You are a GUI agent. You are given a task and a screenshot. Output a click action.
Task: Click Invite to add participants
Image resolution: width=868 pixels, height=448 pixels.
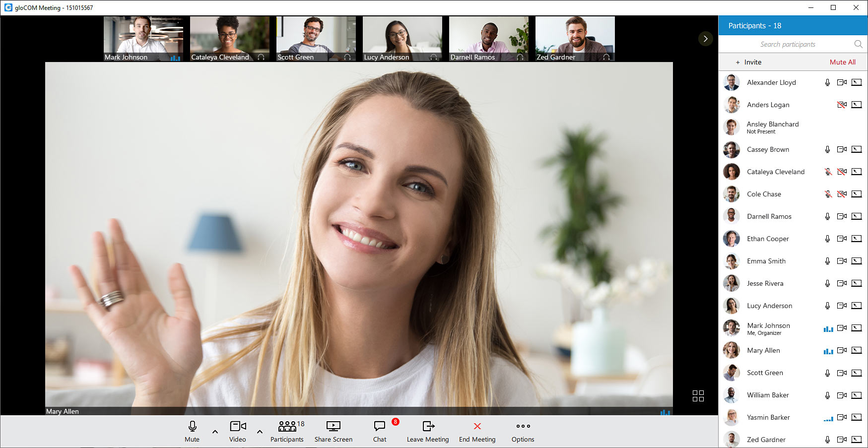point(748,62)
